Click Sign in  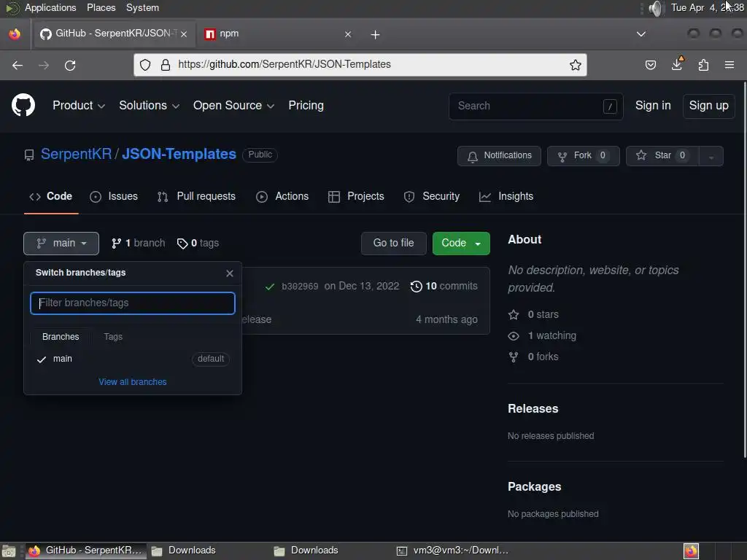coord(653,105)
